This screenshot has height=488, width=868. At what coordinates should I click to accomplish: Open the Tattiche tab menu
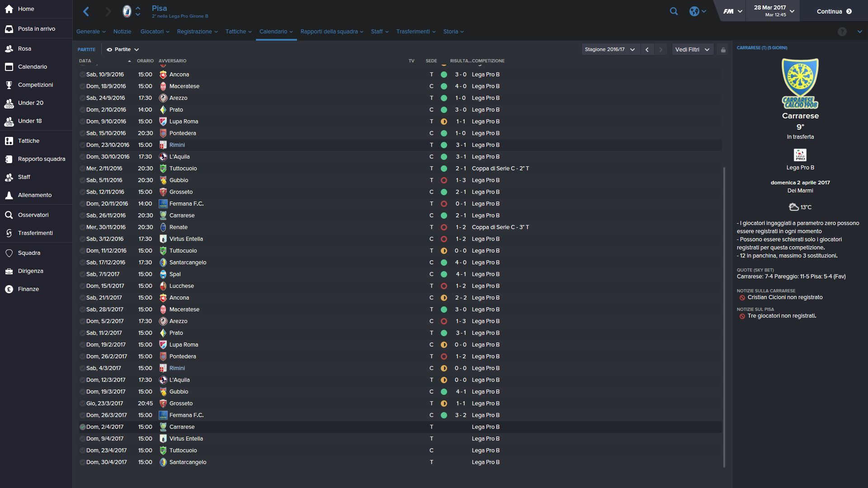[x=238, y=32]
